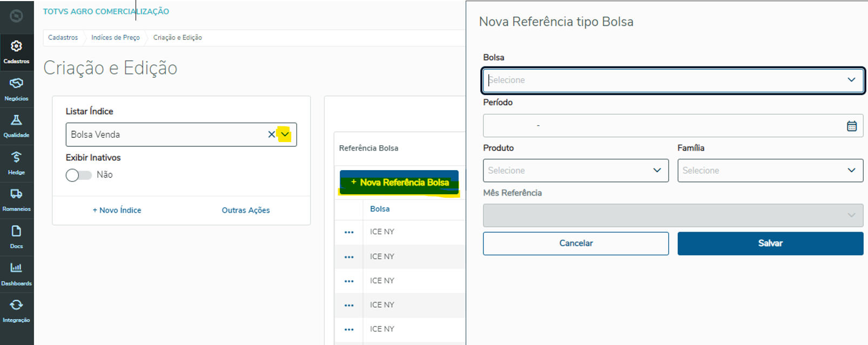Open the calendar picker in Período field
The height and width of the screenshot is (345, 868).
(x=852, y=126)
